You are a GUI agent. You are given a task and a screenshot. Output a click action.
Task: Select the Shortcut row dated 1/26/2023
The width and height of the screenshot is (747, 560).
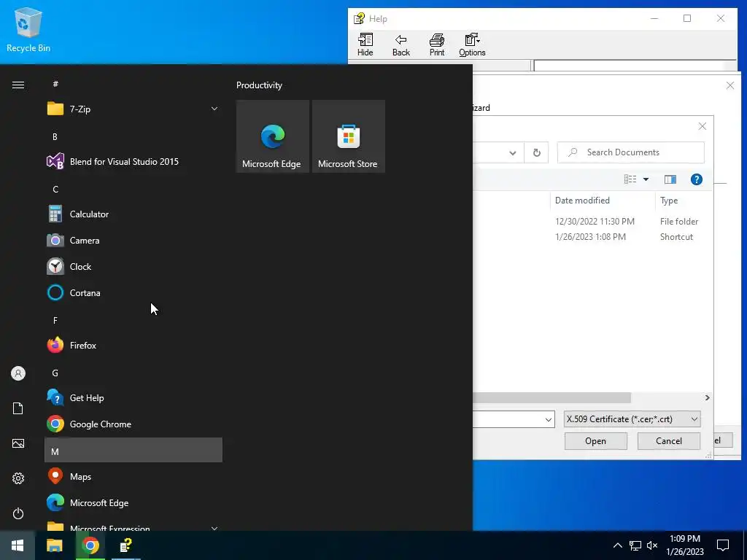593,237
